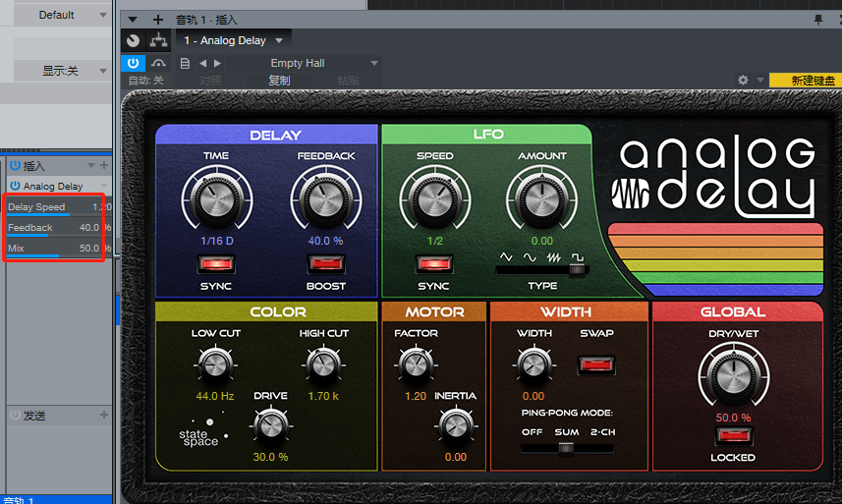Click the preset file document icon
This screenshot has height=504, width=842.
(x=185, y=63)
